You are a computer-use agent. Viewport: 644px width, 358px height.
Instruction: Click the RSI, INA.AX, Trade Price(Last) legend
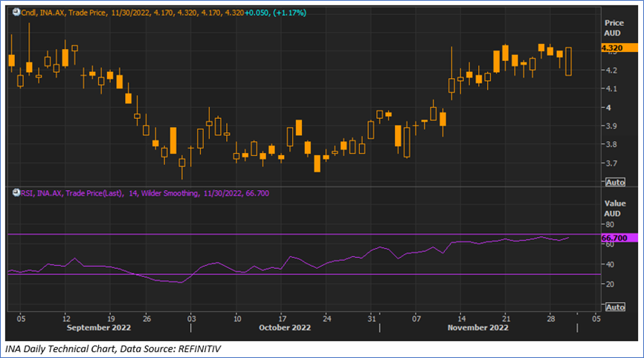click(x=72, y=193)
